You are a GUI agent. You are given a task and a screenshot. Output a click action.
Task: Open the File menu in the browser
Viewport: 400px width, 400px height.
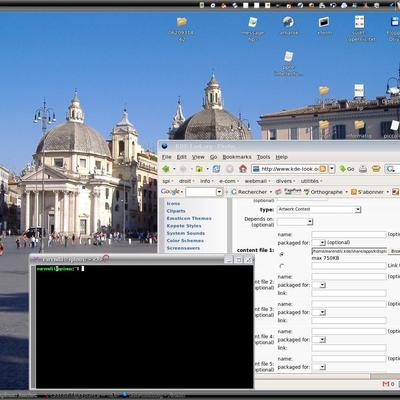click(167, 157)
